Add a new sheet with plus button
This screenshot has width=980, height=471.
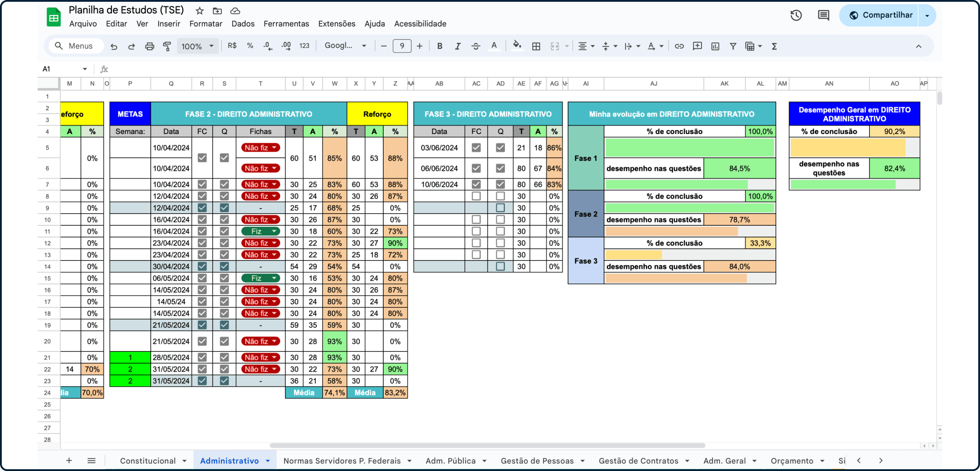coord(69,461)
